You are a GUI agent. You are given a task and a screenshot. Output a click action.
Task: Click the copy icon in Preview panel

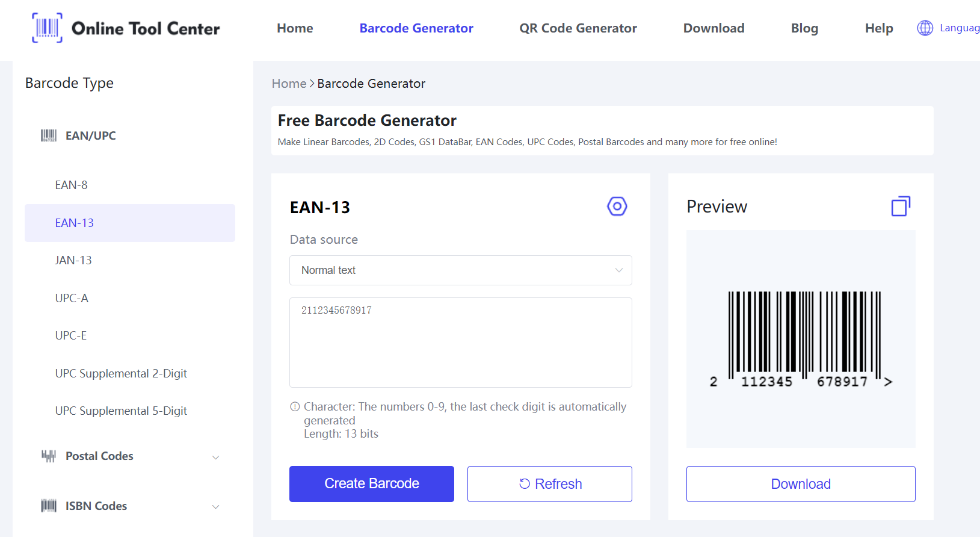pyautogui.click(x=900, y=206)
